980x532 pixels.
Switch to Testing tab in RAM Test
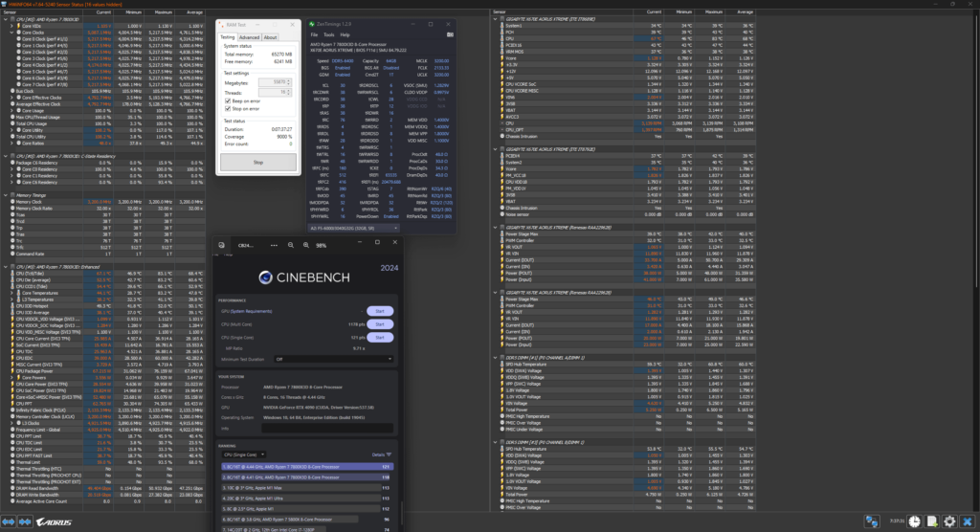point(228,37)
